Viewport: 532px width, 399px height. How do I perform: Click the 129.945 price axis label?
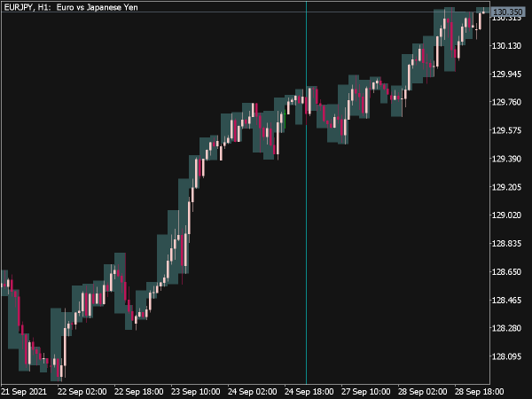506,74
